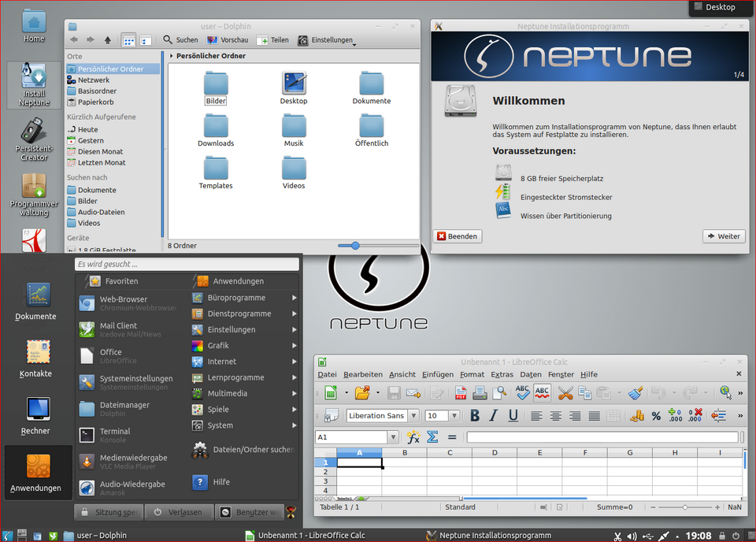Toggle bold formatting in Calc
Screen dimensions: 756x542
click(x=475, y=415)
